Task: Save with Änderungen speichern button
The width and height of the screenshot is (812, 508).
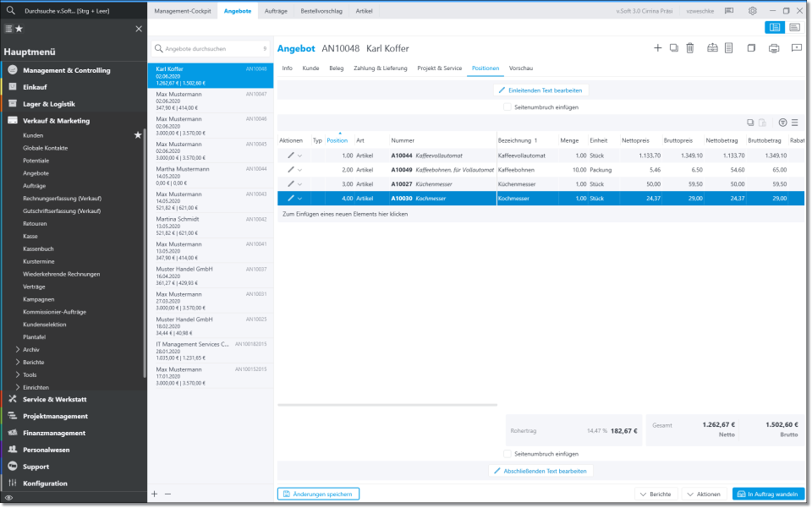Action: [318, 494]
